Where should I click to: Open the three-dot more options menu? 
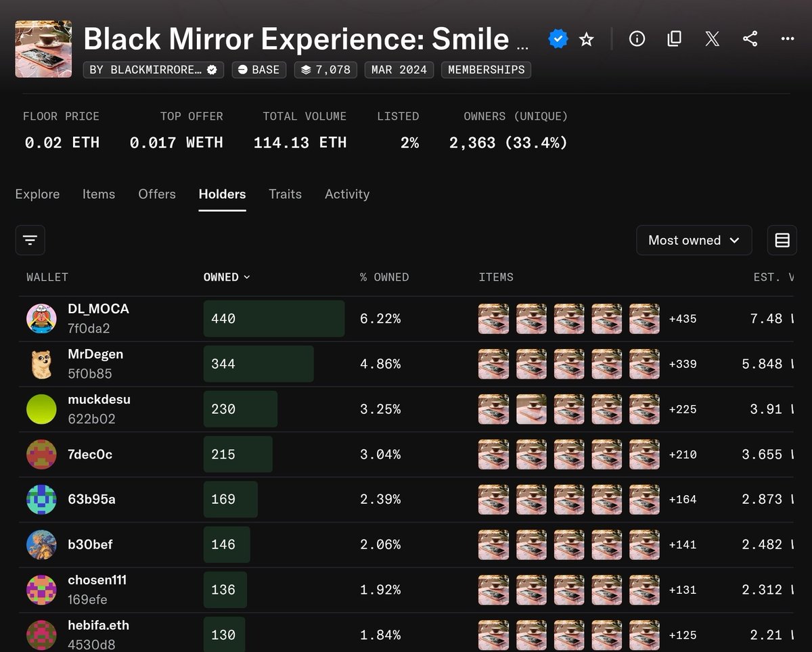point(788,39)
